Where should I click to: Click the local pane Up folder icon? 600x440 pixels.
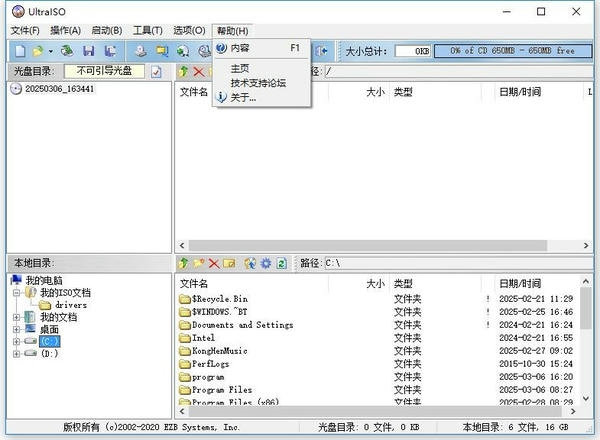coord(183,263)
